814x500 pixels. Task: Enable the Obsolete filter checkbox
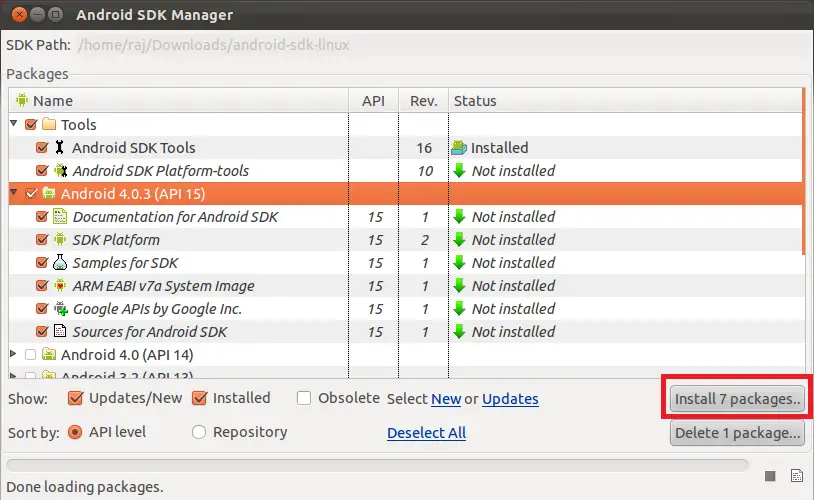(304, 398)
